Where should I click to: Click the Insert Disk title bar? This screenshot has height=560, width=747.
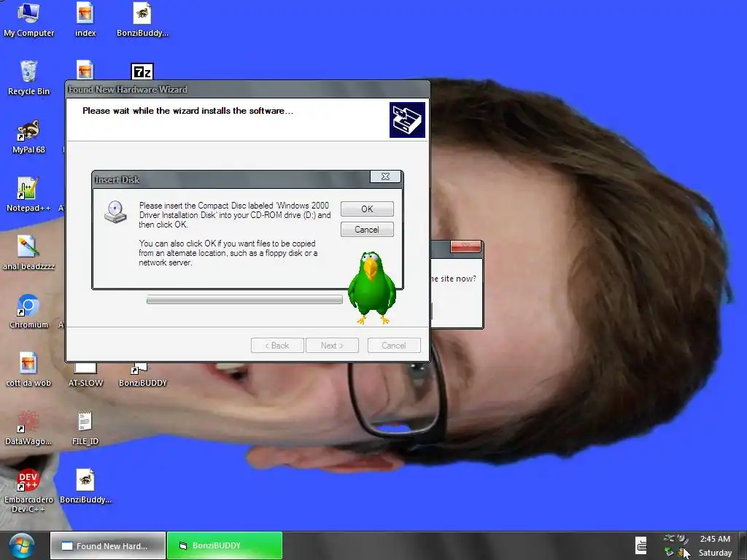click(x=231, y=179)
